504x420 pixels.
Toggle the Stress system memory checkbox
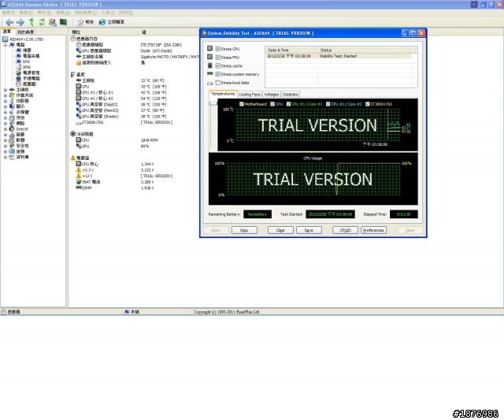pyautogui.click(x=217, y=74)
